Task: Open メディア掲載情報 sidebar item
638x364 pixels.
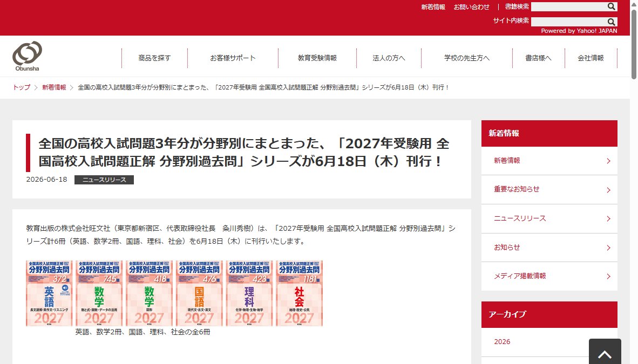Action: [x=549, y=276]
